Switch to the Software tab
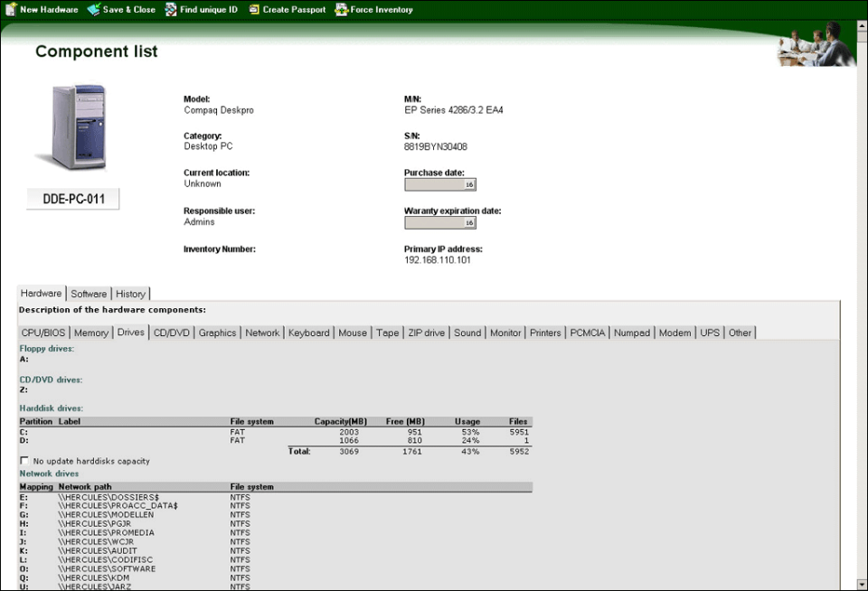Viewport: 868px width, 591px height. [x=89, y=294]
